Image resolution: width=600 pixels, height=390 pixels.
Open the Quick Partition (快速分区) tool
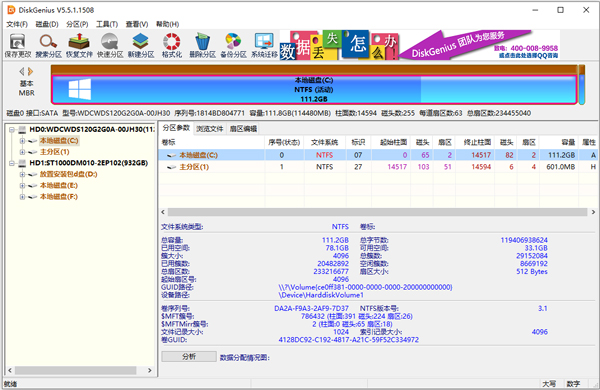[110, 45]
